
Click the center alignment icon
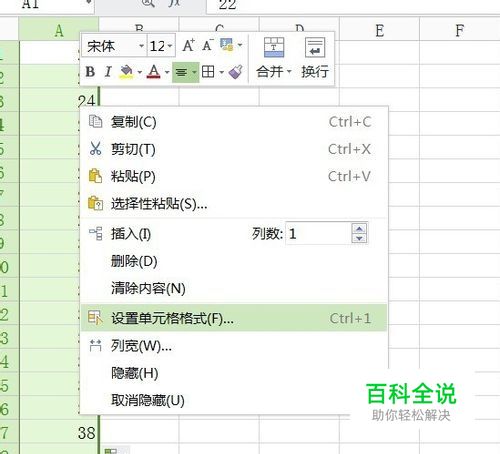coord(181,72)
